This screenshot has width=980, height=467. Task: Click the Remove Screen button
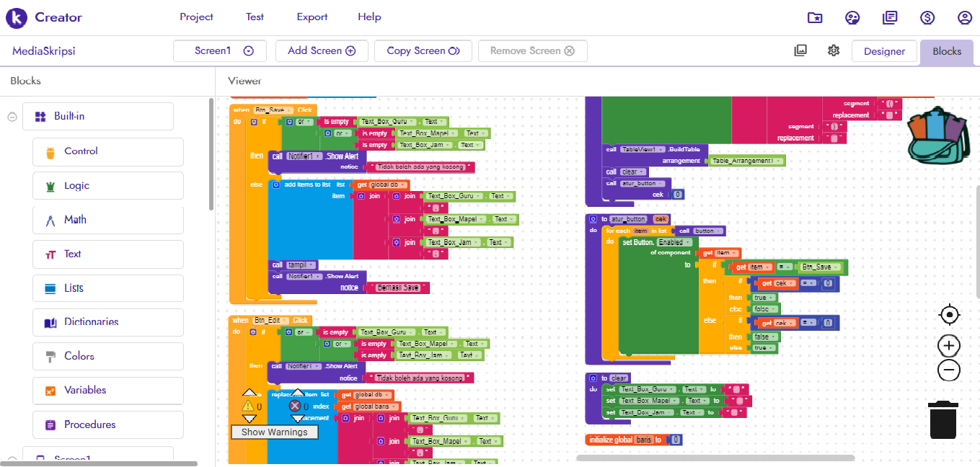[532, 51]
